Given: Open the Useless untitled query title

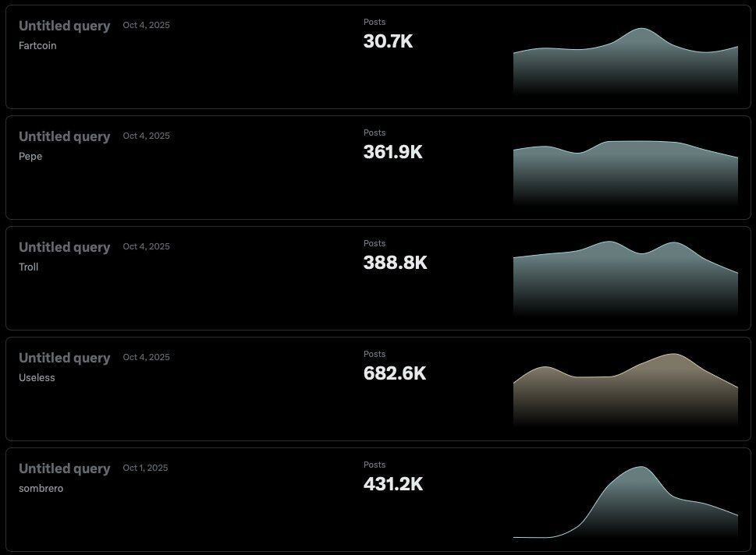Looking at the screenshot, I should coord(64,358).
